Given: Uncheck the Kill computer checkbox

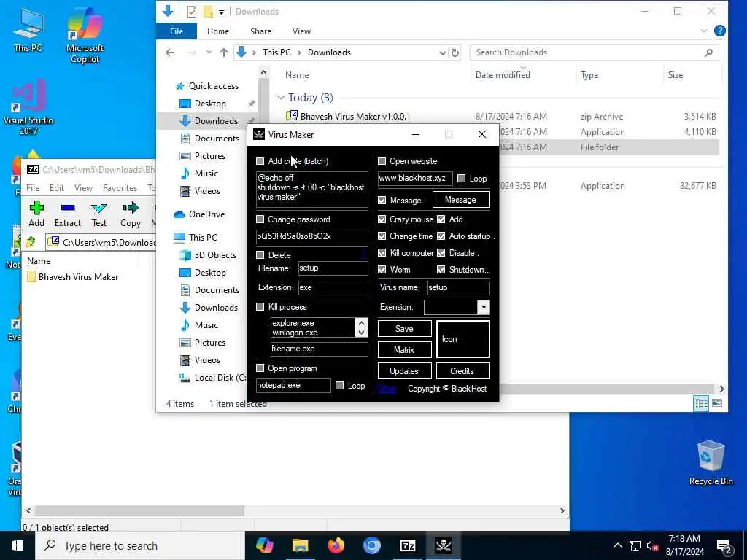Looking at the screenshot, I should click(382, 253).
